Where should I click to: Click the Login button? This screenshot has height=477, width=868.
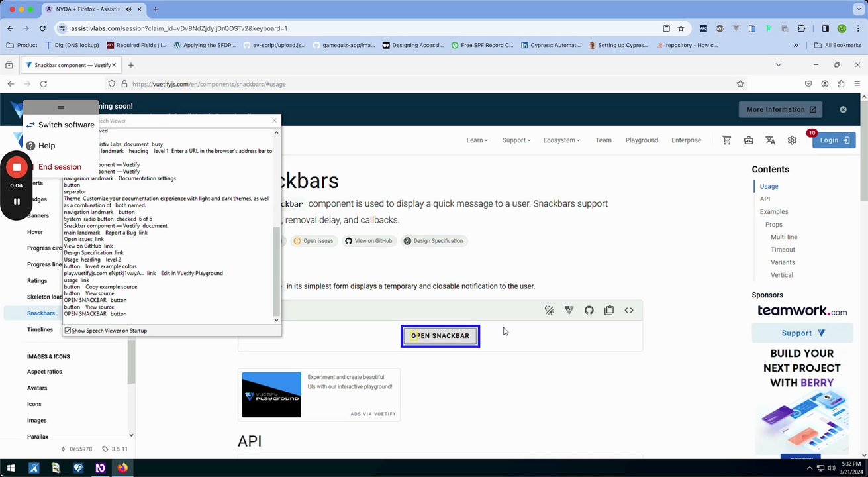(834, 140)
